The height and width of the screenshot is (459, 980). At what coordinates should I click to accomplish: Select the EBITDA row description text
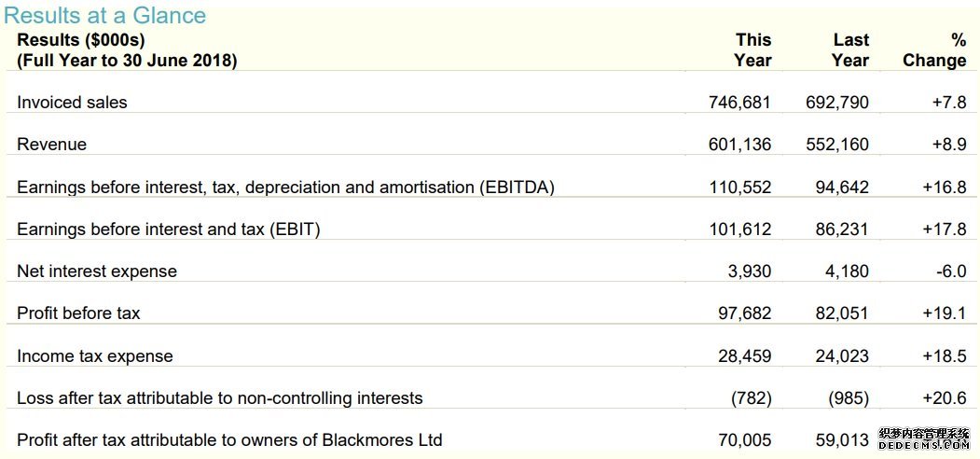[285, 188]
